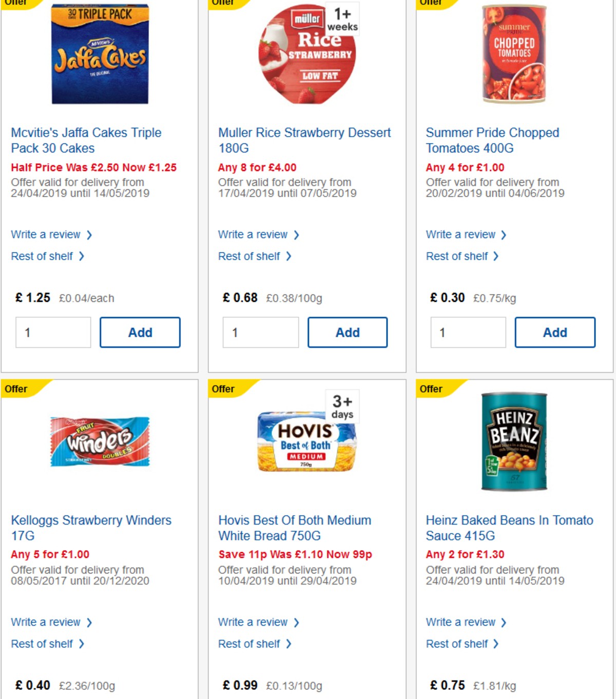
Task: Expand Rest of shelf chevron under Jaffa Cakes
Action: 82,256
